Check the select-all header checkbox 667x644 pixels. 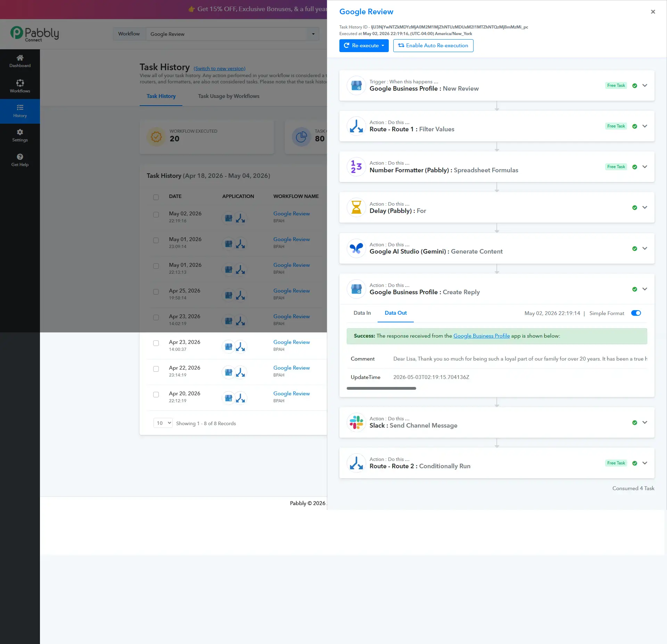pyautogui.click(x=156, y=197)
